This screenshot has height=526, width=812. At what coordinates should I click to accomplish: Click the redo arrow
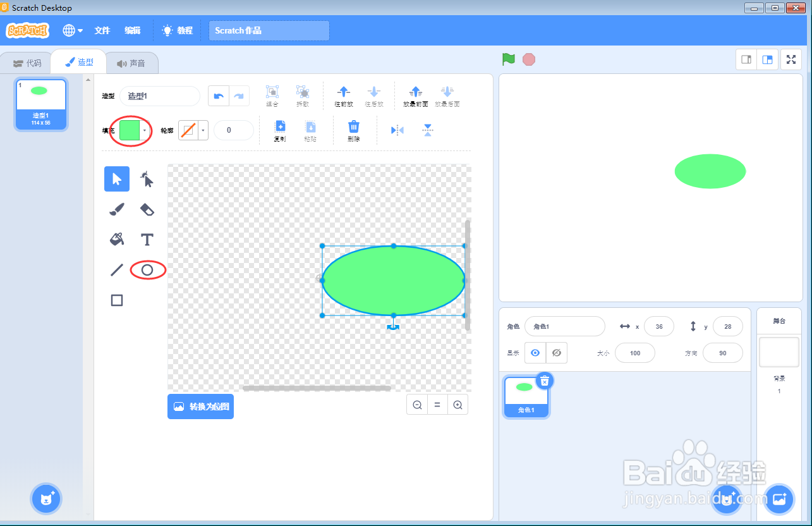pyautogui.click(x=239, y=96)
